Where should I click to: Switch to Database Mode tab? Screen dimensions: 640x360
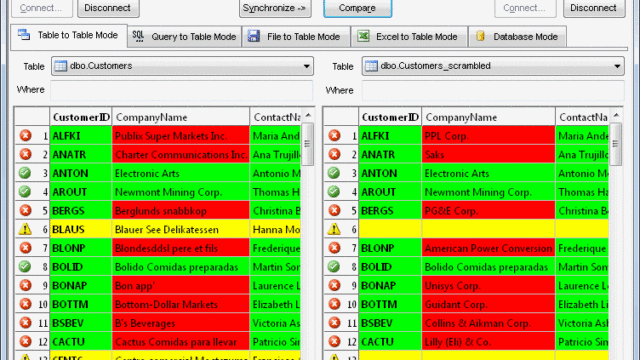click(518, 37)
